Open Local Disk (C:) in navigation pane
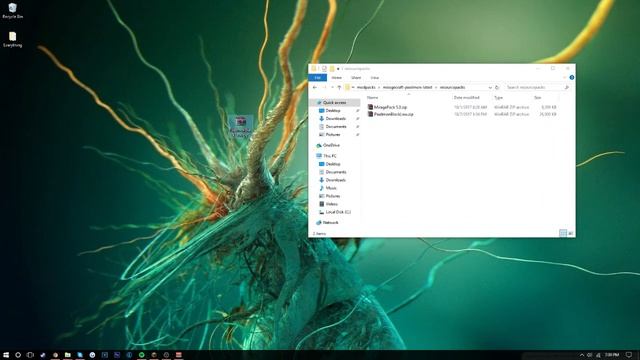640x360 pixels. pos(338,212)
